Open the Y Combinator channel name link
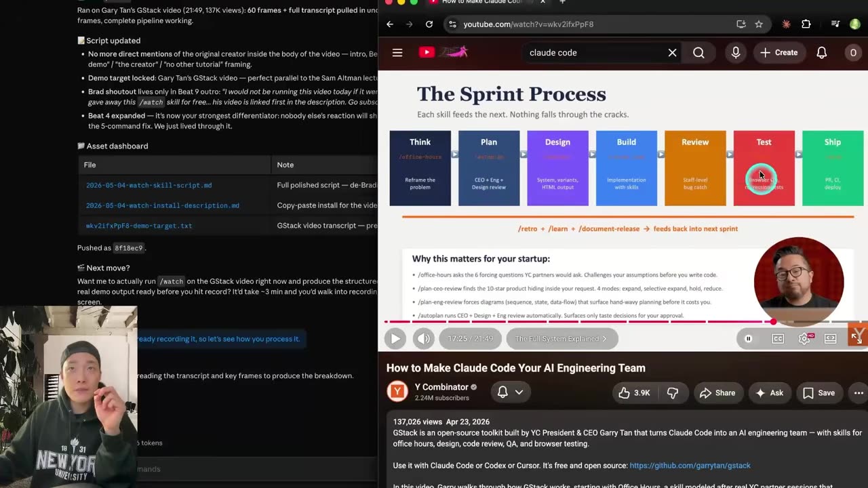 (x=441, y=387)
